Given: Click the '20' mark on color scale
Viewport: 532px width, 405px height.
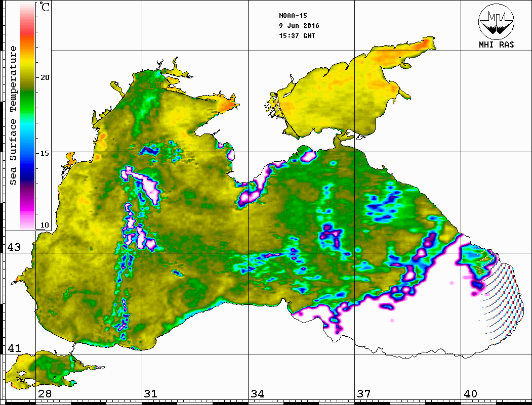Looking at the screenshot, I should [x=45, y=77].
